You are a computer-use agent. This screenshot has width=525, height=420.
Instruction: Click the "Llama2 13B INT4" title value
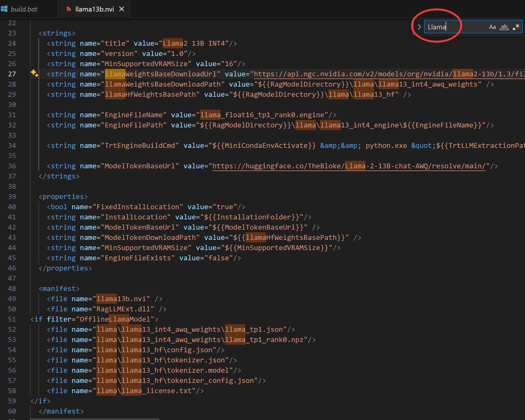click(196, 43)
